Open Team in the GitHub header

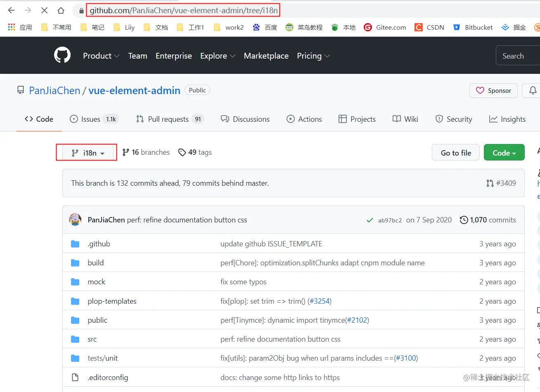tap(137, 56)
